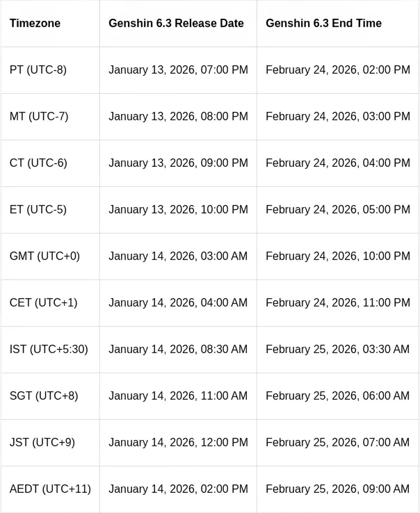The height and width of the screenshot is (513, 420).
Task: Click the Timezone column header
Action: (35, 24)
